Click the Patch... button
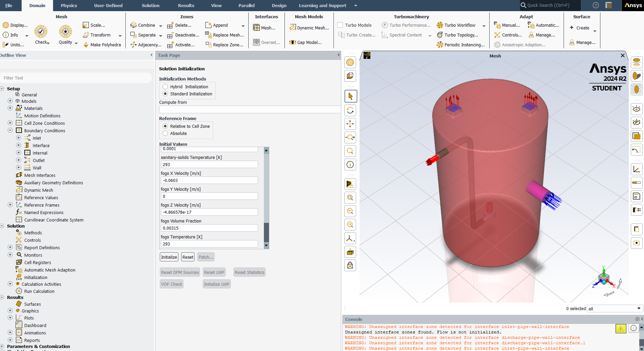 206,257
